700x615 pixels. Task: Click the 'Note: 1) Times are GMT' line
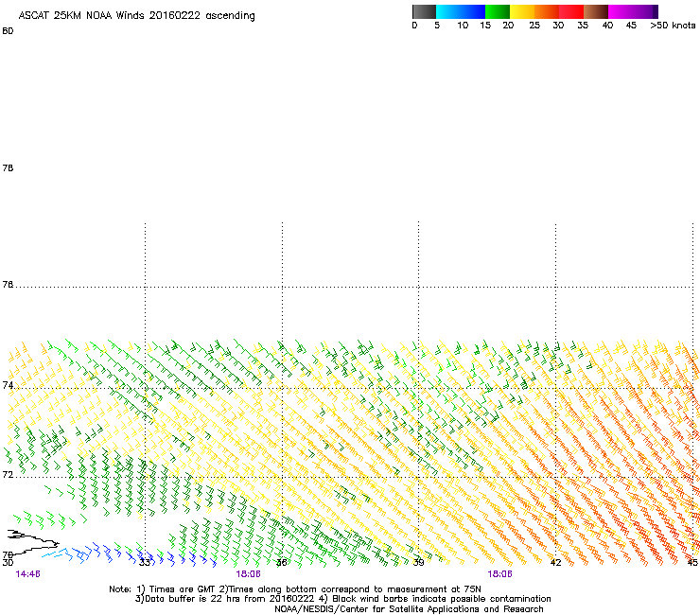pos(295,589)
